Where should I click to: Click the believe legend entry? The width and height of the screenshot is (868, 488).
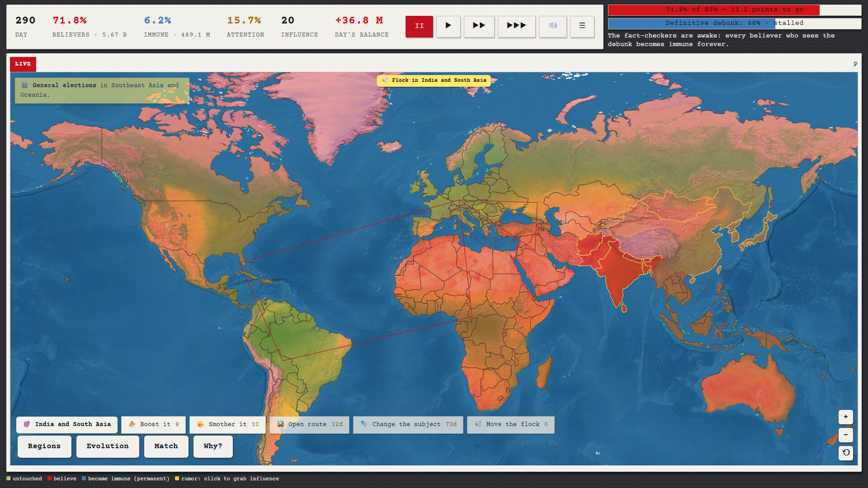(x=62, y=479)
